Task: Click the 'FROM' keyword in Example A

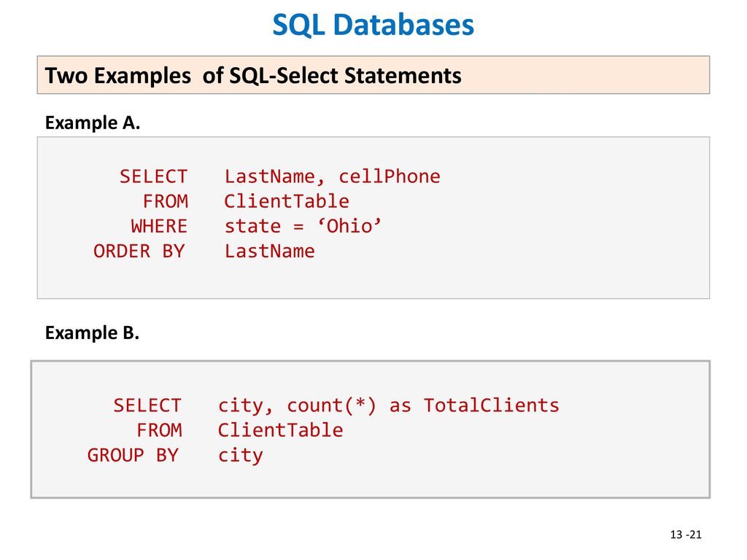Action: 166,201
